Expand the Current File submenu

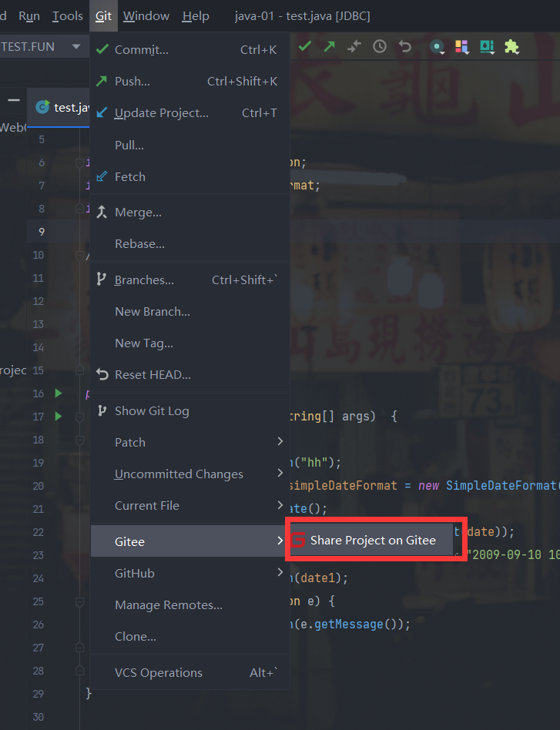[190, 506]
